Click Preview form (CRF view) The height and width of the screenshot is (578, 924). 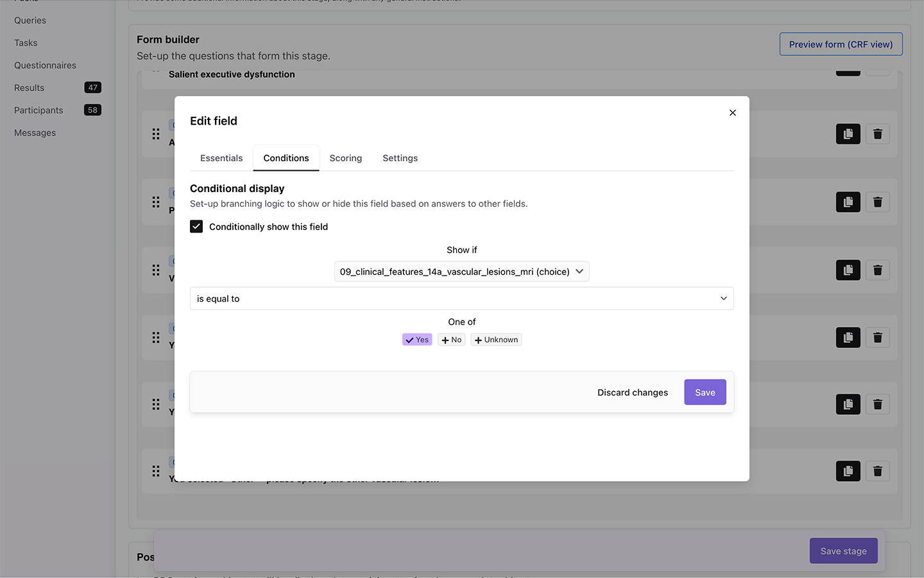841,44
